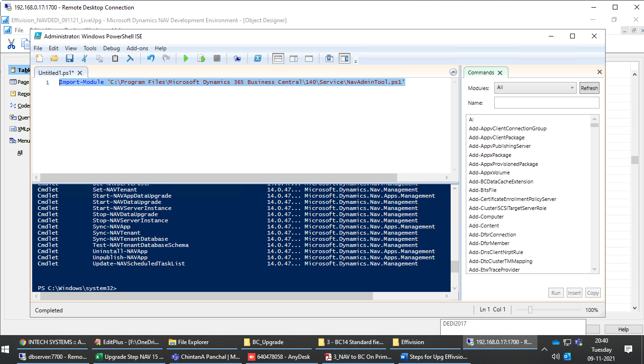Click the Insert button in Commands pane
The image size is (644, 364).
coord(574,293)
